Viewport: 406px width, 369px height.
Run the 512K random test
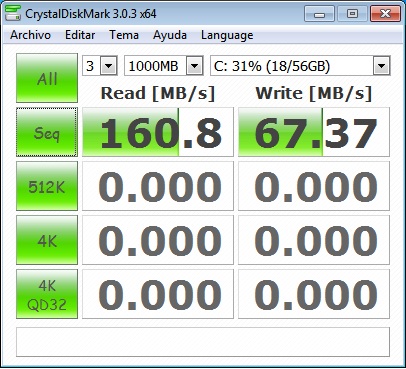pyautogui.click(x=47, y=186)
